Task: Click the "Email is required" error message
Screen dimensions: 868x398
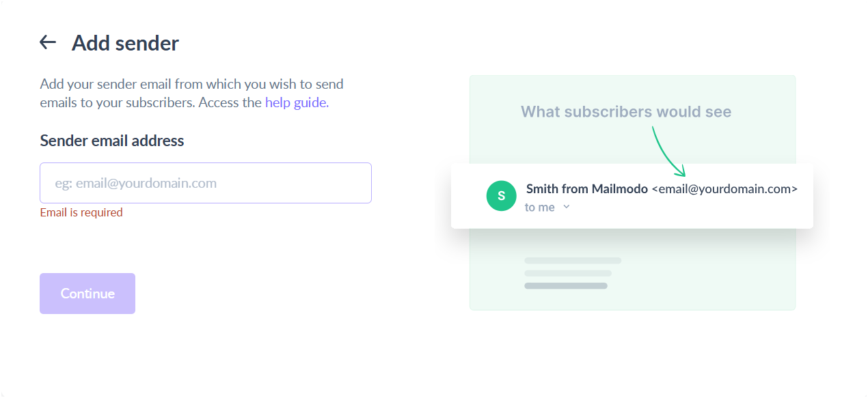Action: click(x=81, y=212)
